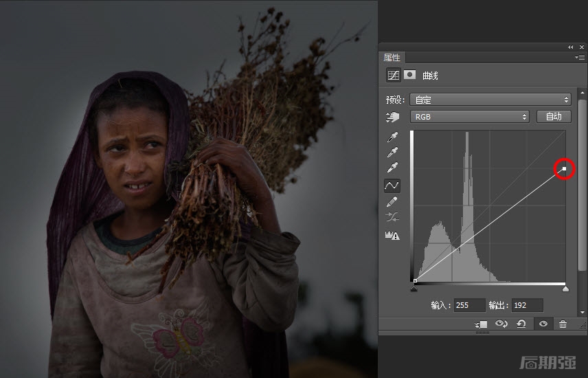Delete the adjustment layer with trash icon
The image size is (588, 378).
tap(563, 324)
